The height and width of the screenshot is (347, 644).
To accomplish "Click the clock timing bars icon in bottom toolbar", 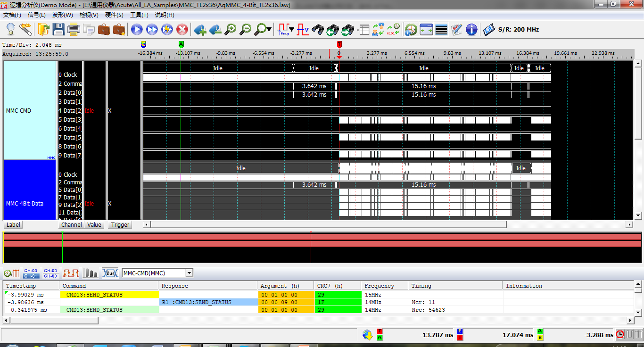I will [11, 273].
